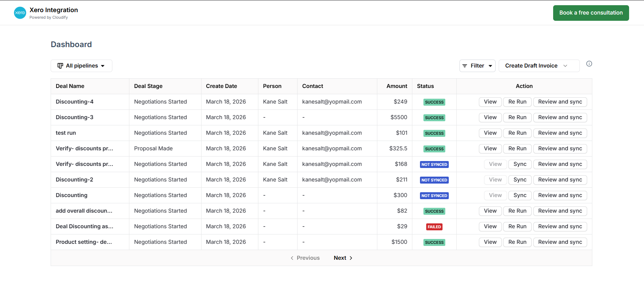
Task: Open the All pipelines dropdown
Action: 81,66
